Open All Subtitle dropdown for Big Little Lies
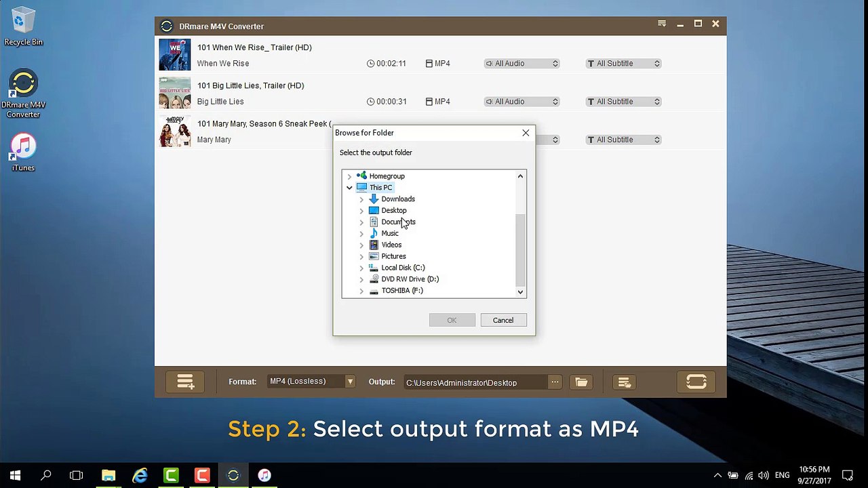Image resolution: width=868 pixels, height=488 pixels. coord(623,102)
